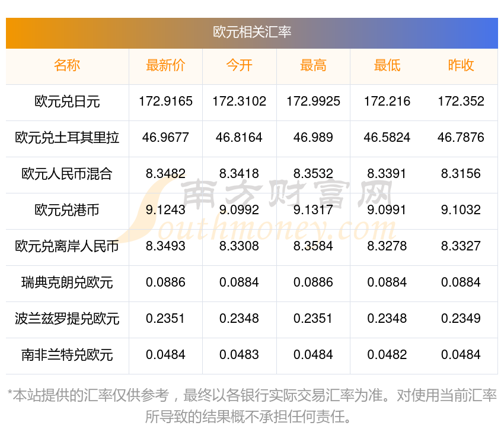Click the value 9.0992
The height and width of the screenshot is (435, 504).
tap(239, 210)
